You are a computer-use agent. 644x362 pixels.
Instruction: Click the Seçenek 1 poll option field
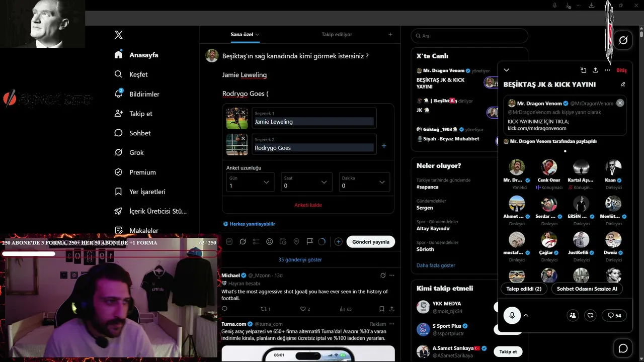point(314,118)
